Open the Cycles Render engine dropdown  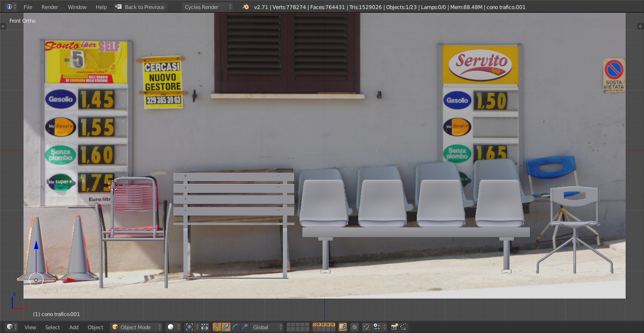pyautogui.click(x=207, y=7)
